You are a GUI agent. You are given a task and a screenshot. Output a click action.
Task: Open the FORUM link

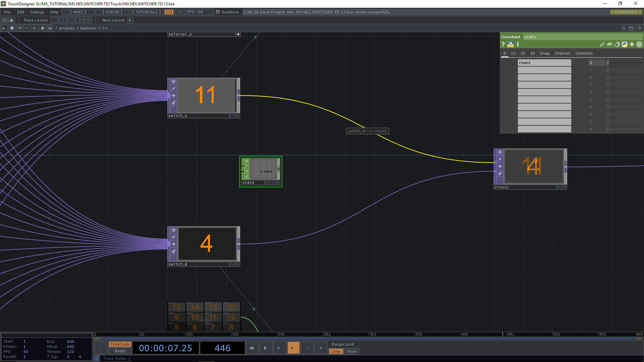[112, 12]
